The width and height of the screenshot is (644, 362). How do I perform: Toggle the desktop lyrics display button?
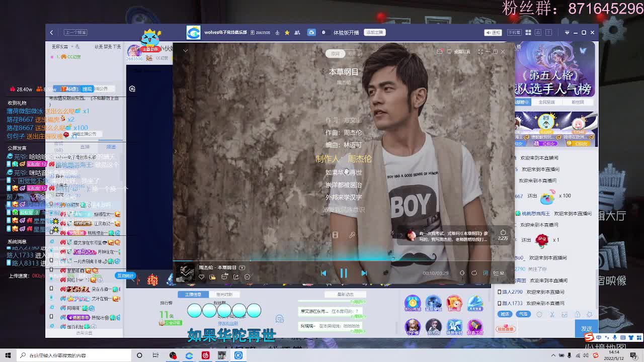(x=486, y=273)
